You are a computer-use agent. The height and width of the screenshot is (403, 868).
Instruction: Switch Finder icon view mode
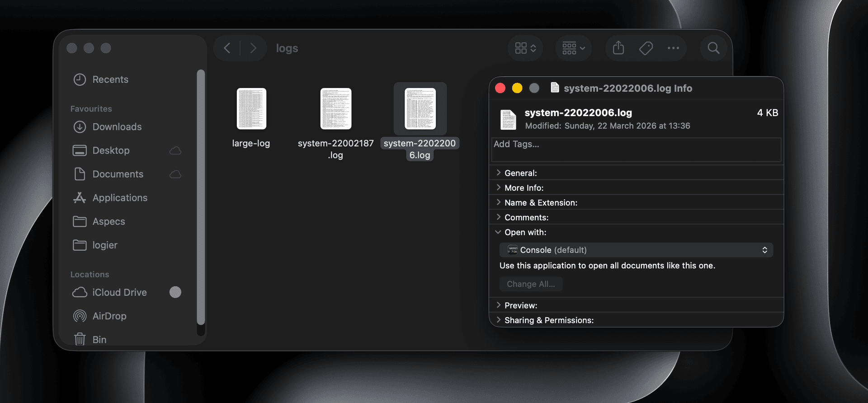[x=525, y=48]
